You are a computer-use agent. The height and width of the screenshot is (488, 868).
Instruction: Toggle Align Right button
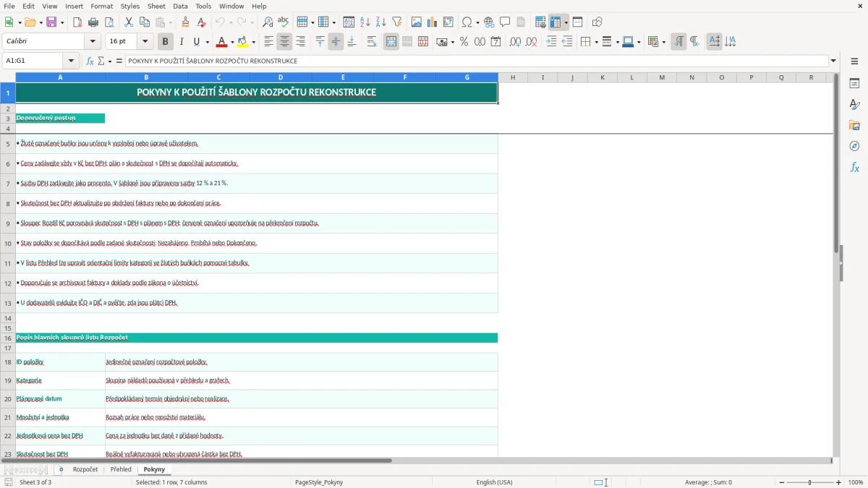301,42
